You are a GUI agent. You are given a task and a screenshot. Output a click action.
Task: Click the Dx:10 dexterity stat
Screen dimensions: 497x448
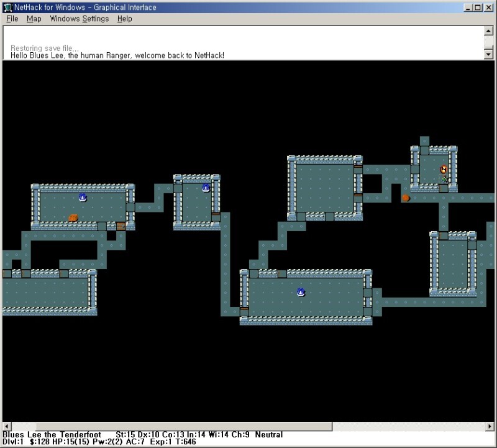click(148, 434)
